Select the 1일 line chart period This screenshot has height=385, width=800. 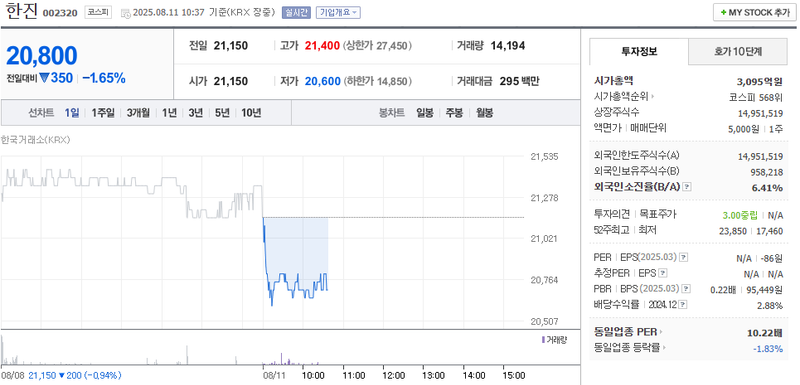(71, 113)
